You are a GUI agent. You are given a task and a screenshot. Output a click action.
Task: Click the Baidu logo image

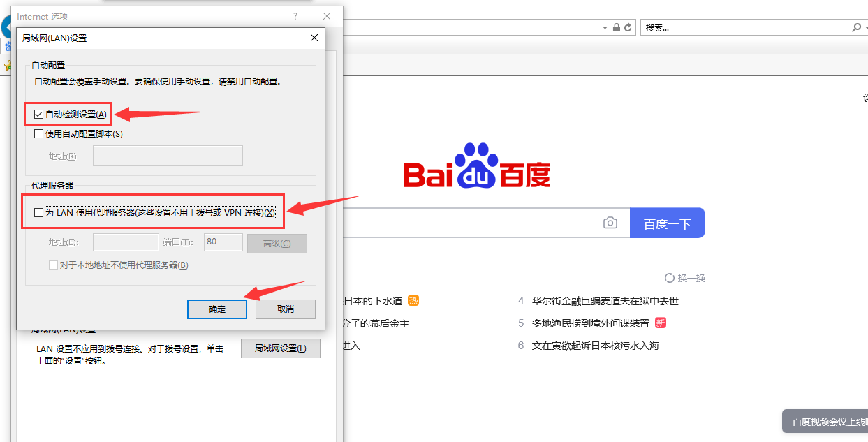click(x=477, y=167)
